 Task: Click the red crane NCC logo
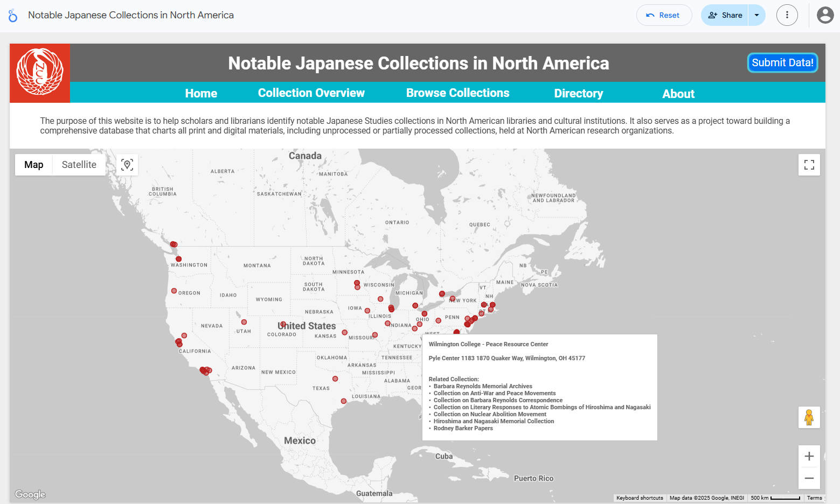click(40, 73)
